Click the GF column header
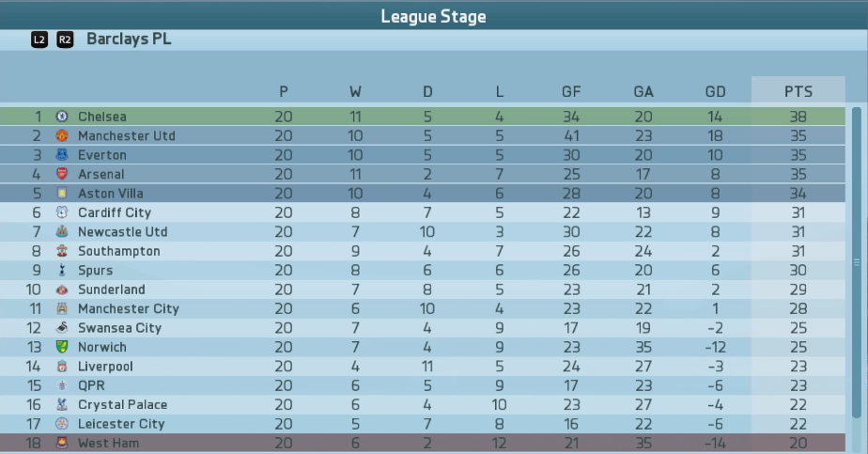The width and height of the screenshot is (868, 454). coord(571,92)
